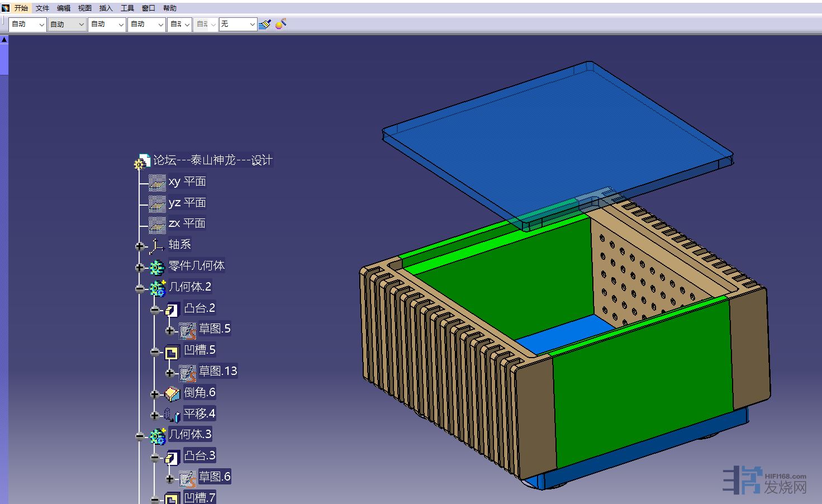Click the format painter brush icon
This screenshot has height=504, width=822.
pos(265,24)
